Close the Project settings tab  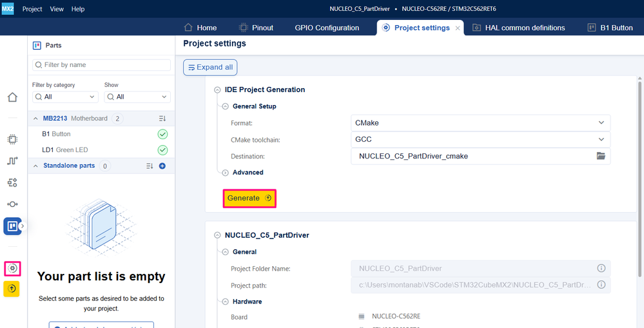tap(458, 28)
